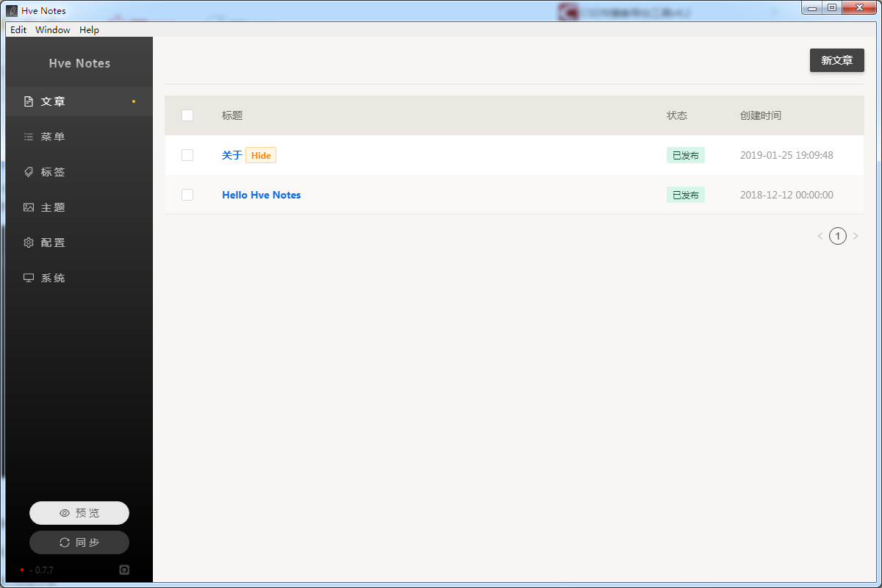The image size is (882, 588).
Task: Go to previous page with left chevron
Action: coord(820,236)
